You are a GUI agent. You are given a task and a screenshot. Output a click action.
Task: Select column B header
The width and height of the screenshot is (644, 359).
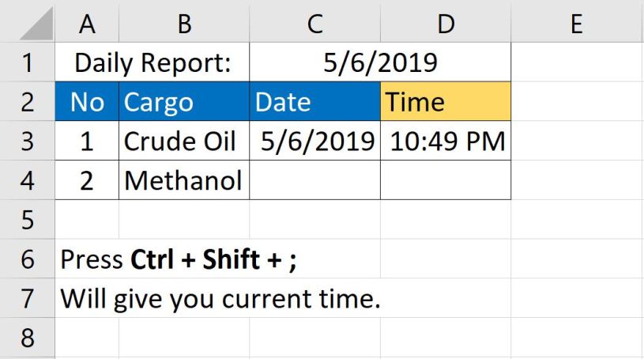pyautogui.click(x=183, y=24)
